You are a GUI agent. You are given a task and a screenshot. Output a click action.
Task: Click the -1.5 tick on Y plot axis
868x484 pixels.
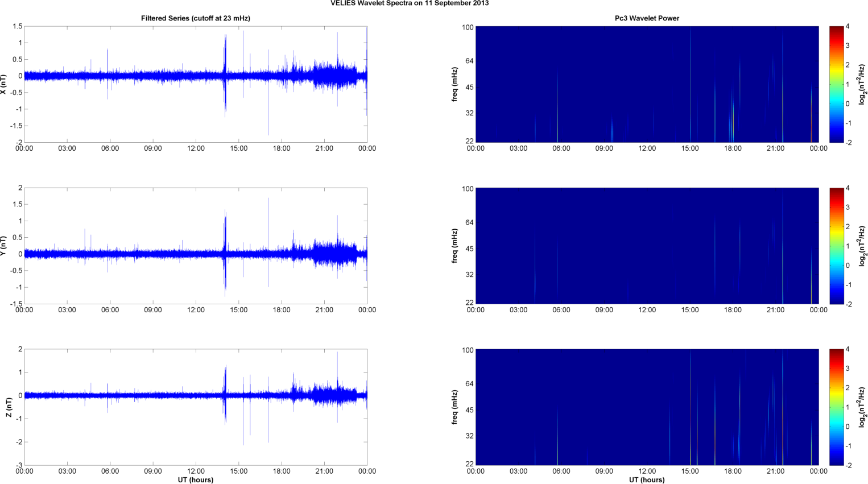coord(16,304)
